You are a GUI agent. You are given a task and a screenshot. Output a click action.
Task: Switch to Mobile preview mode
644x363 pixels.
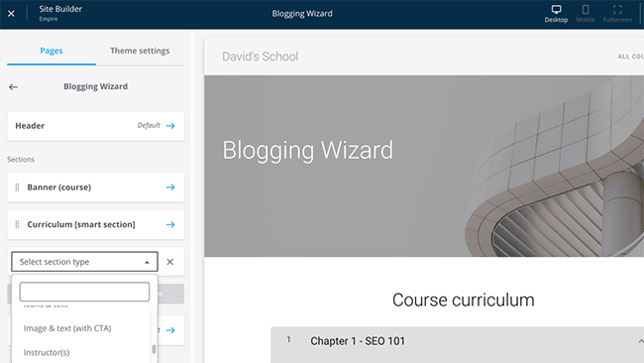click(586, 14)
